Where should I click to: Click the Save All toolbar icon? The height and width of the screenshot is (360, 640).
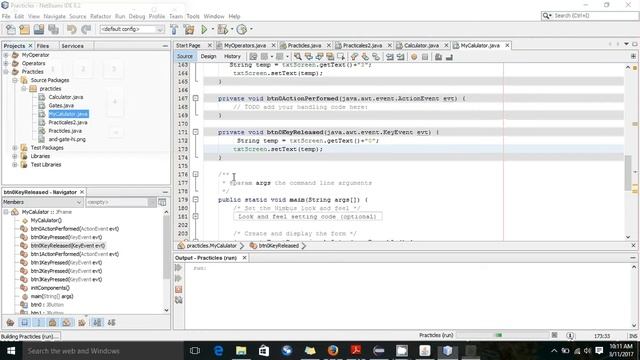[x=53, y=29]
